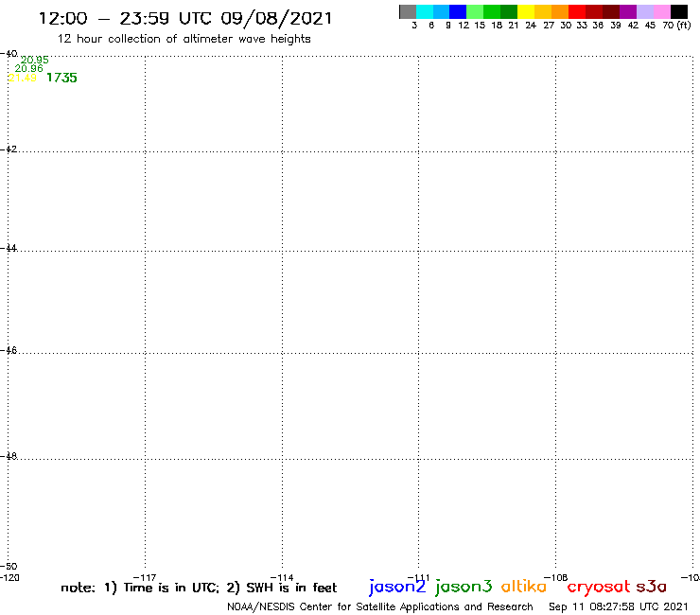Click the yellow wave height value 21.49
The image size is (700, 615).
click(x=23, y=78)
